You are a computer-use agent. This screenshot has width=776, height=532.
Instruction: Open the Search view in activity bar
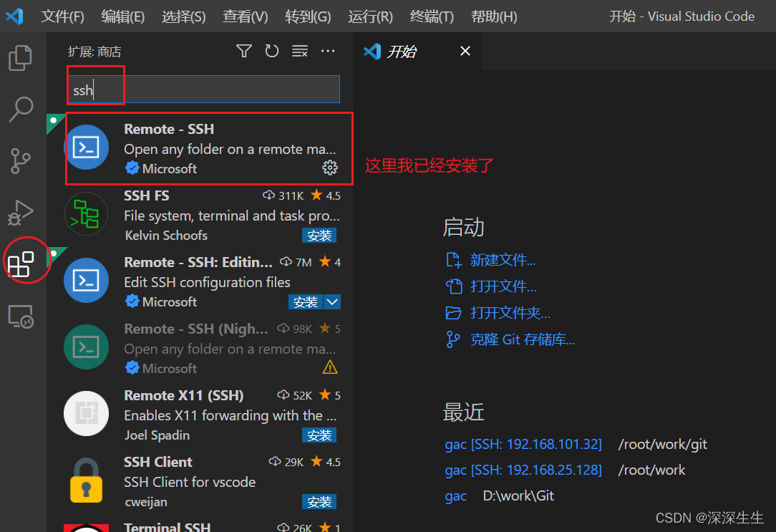21,109
